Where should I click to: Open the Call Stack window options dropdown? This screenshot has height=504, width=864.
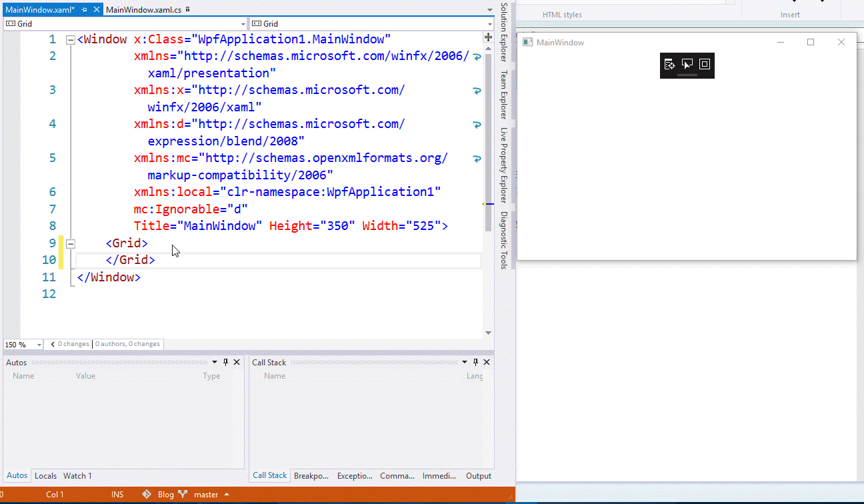click(464, 362)
